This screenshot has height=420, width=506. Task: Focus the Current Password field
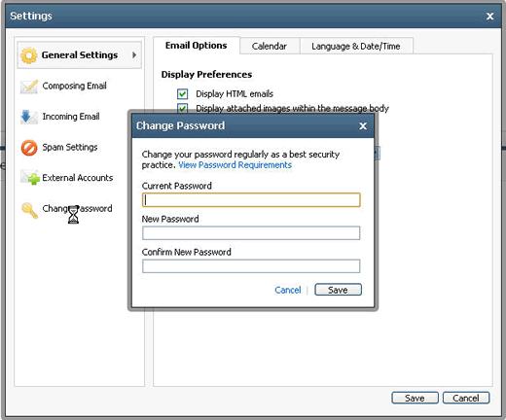(x=251, y=200)
